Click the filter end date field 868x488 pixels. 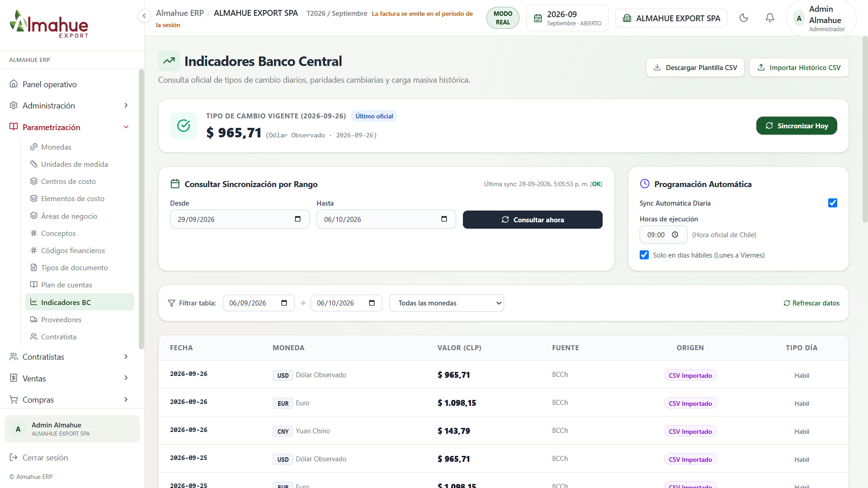click(346, 303)
